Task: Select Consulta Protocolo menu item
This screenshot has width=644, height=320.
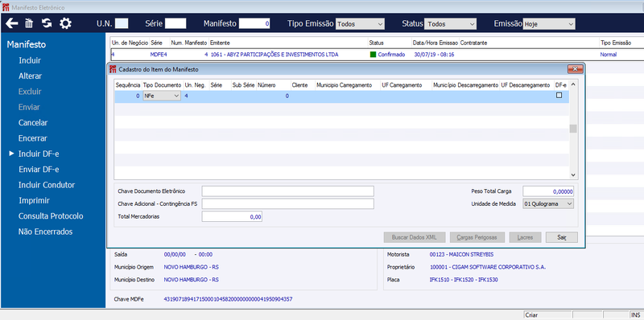Action: (x=51, y=216)
